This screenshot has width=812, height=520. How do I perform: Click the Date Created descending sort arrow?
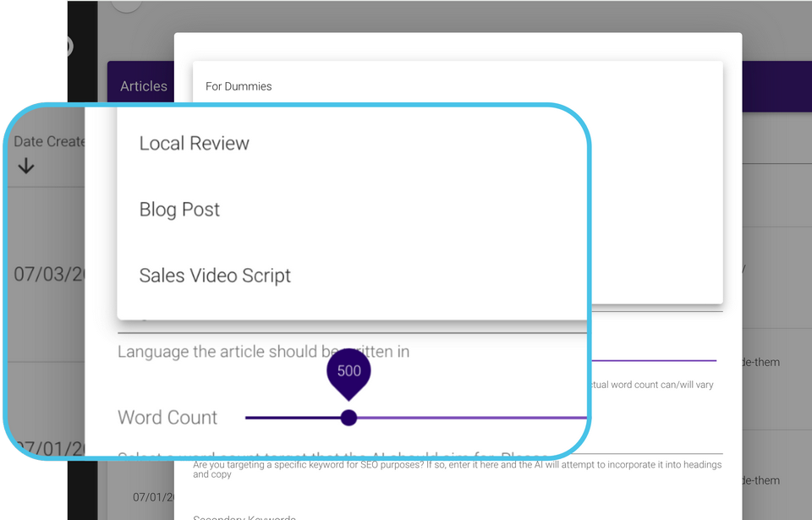(25, 165)
